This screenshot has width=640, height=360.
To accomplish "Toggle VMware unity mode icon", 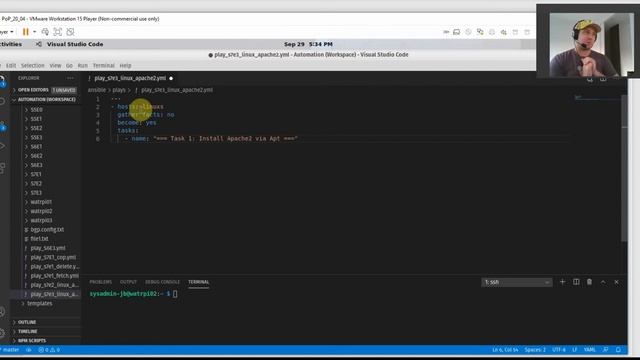I will [70, 32].
